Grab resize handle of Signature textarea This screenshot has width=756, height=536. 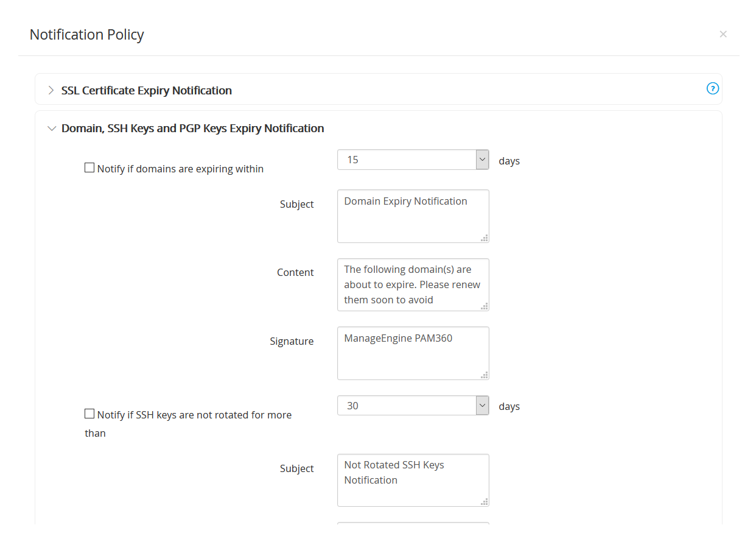click(x=485, y=375)
